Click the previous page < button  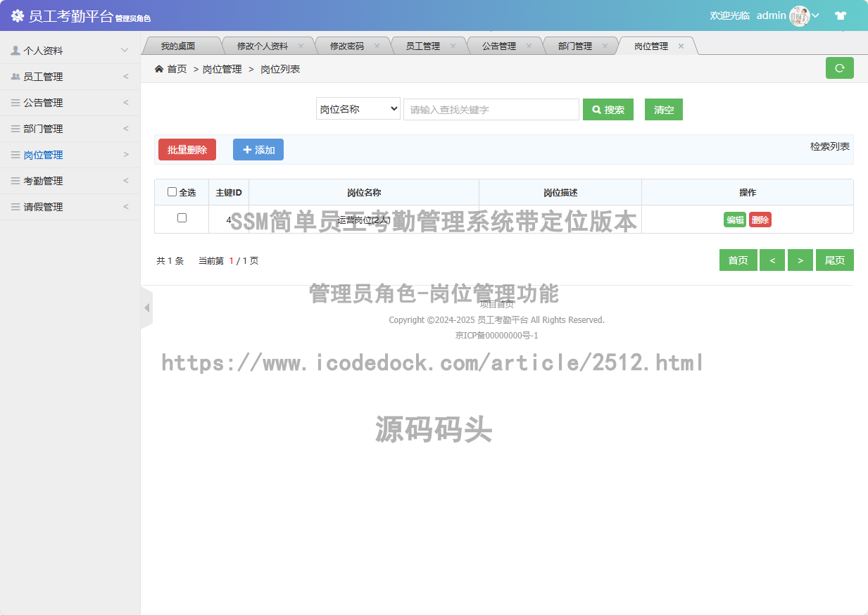772,260
